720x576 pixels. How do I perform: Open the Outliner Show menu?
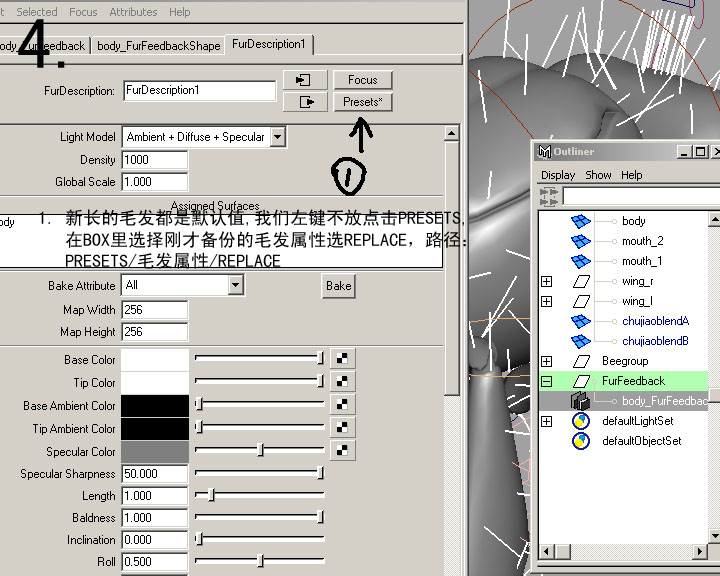click(x=598, y=175)
